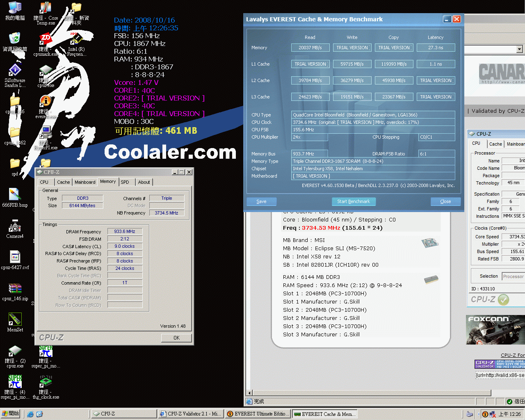Click the EVEREST tray icon near clock

coord(485,414)
